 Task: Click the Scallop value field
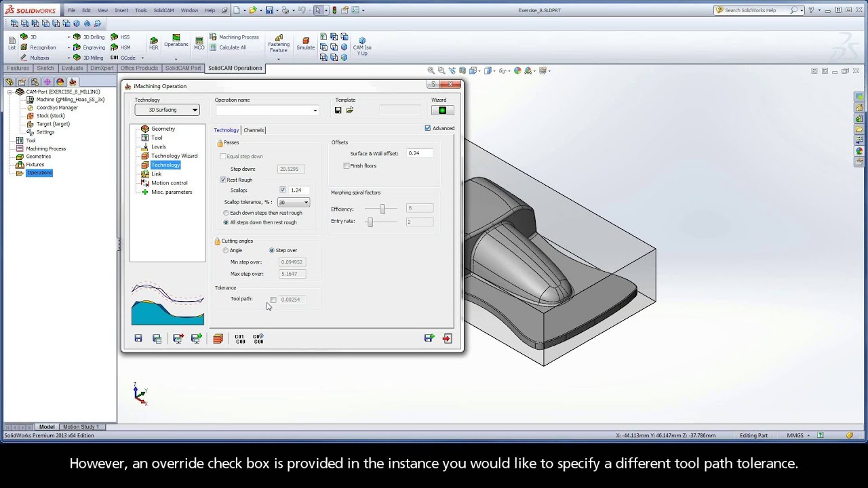tap(299, 190)
